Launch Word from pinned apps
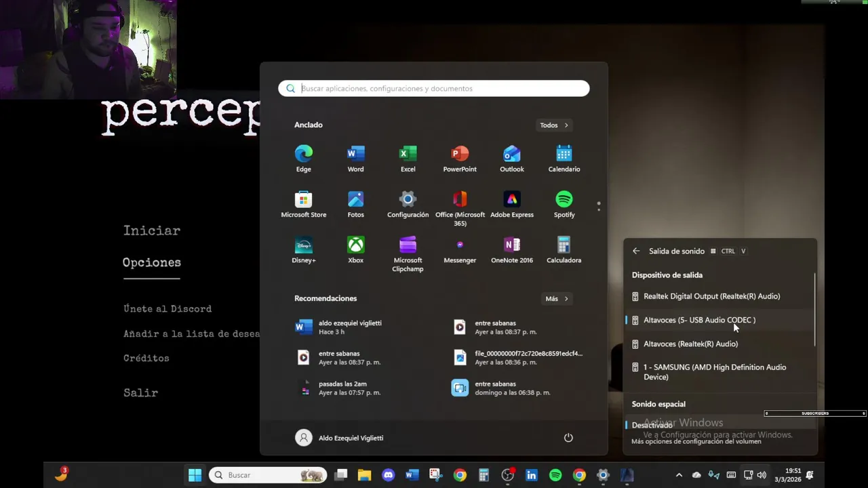The width and height of the screenshot is (868, 488). click(355, 159)
